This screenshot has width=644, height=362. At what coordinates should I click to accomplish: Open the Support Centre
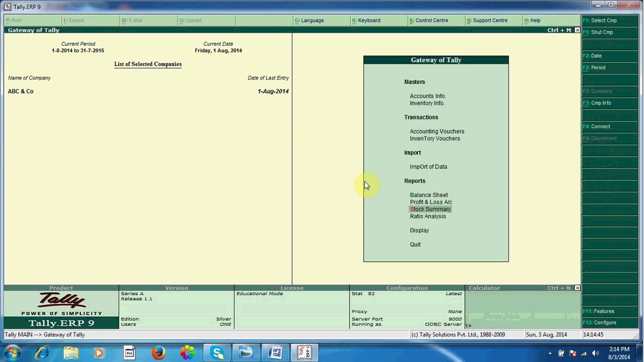pyautogui.click(x=487, y=21)
